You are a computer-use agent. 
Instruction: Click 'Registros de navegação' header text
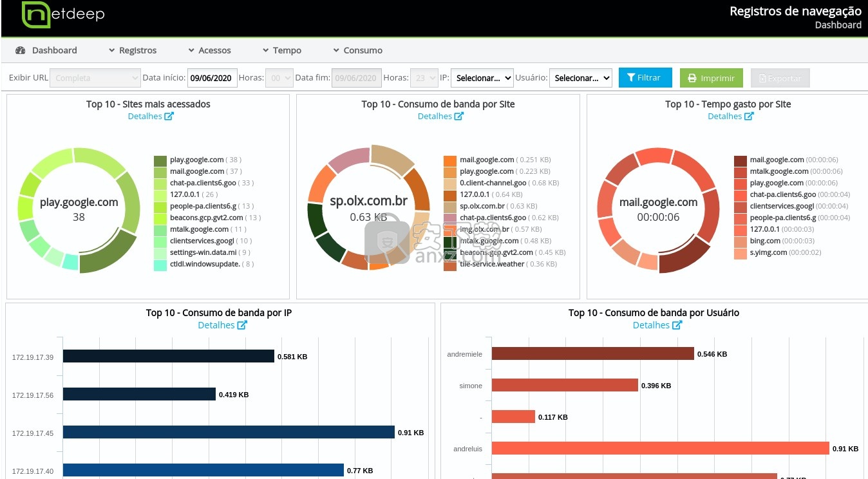click(x=795, y=11)
